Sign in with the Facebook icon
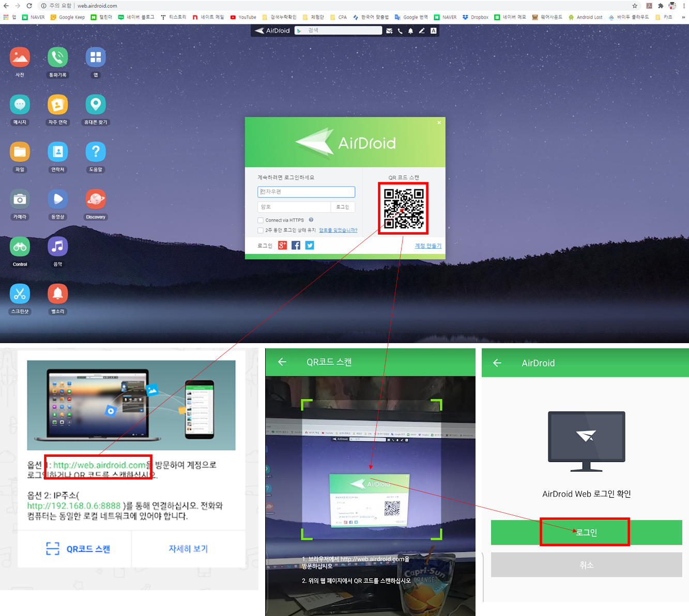The width and height of the screenshot is (689, 616). pos(296,245)
